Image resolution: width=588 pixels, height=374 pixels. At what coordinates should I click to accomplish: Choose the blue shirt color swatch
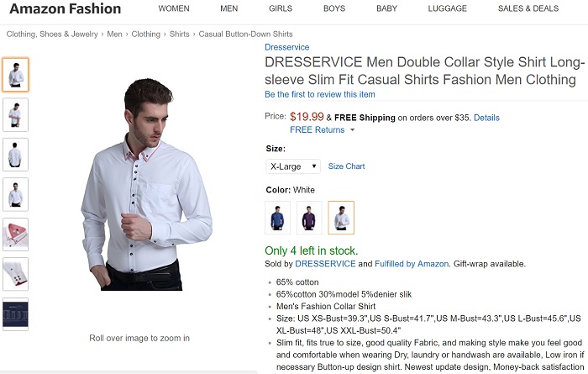click(x=278, y=218)
